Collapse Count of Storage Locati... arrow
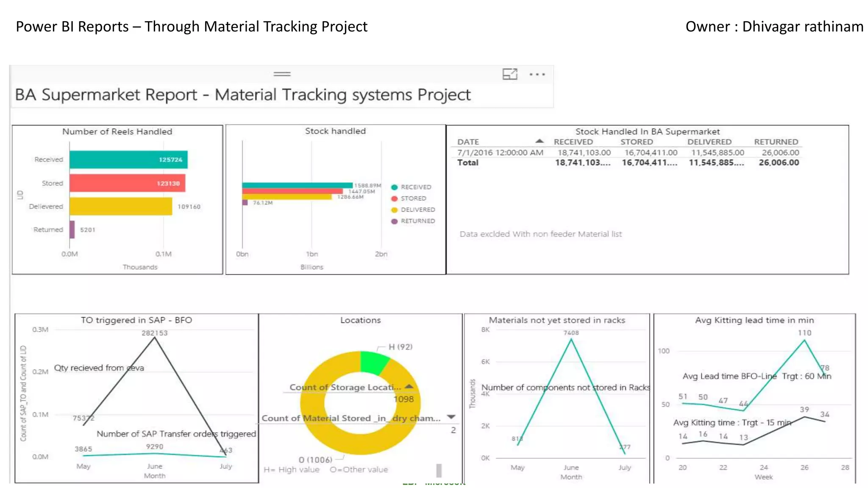Screen dimensions: 868x488 tap(409, 386)
